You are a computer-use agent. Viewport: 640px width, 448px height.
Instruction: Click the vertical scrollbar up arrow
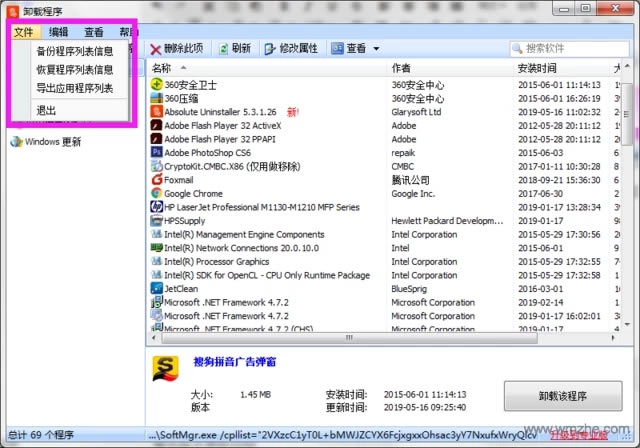627,65
